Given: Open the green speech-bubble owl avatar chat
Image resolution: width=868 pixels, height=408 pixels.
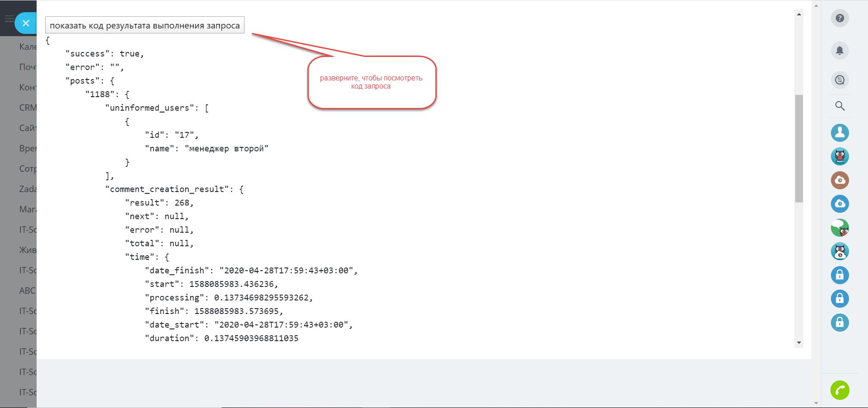Looking at the screenshot, I should point(840,228).
